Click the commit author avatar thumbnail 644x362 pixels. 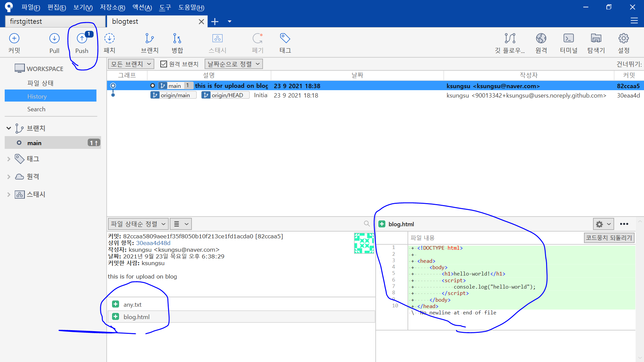(x=364, y=243)
